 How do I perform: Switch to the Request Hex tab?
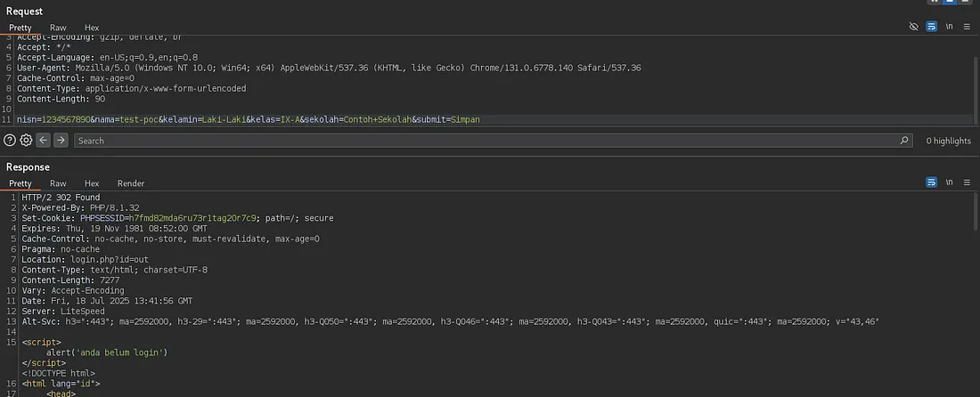pos(92,28)
